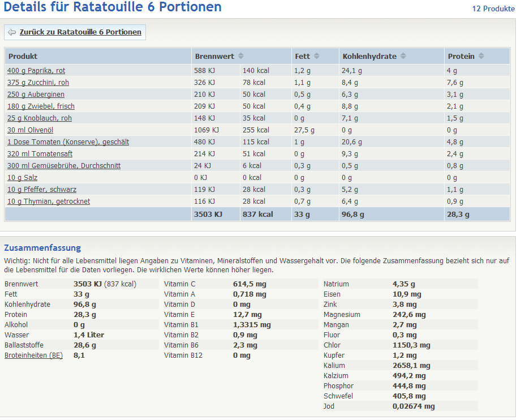Viewport: 521px width, 420px height.
Task: Open 25 g Knoblauch, roh details
Action: [x=40, y=118]
